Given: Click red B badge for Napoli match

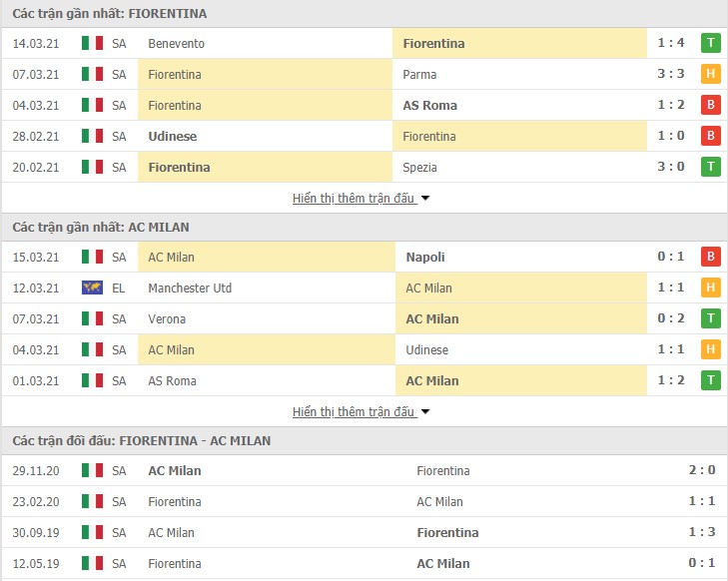Looking at the screenshot, I should point(710,257).
